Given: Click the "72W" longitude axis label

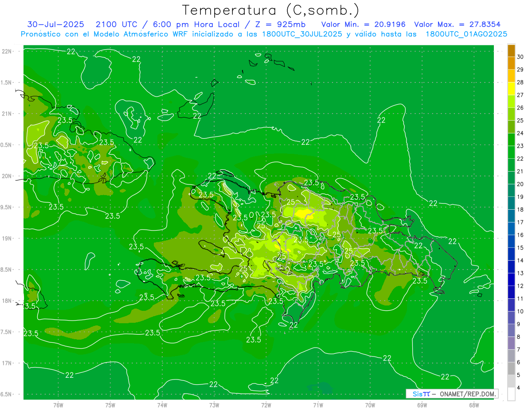Looking at the screenshot, I should point(266,405).
